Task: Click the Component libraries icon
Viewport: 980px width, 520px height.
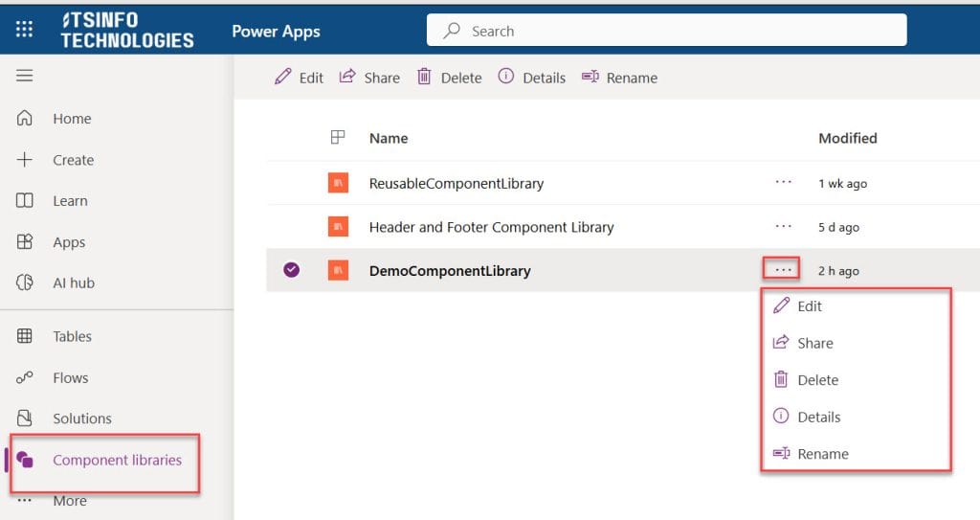Action: pos(24,460)
